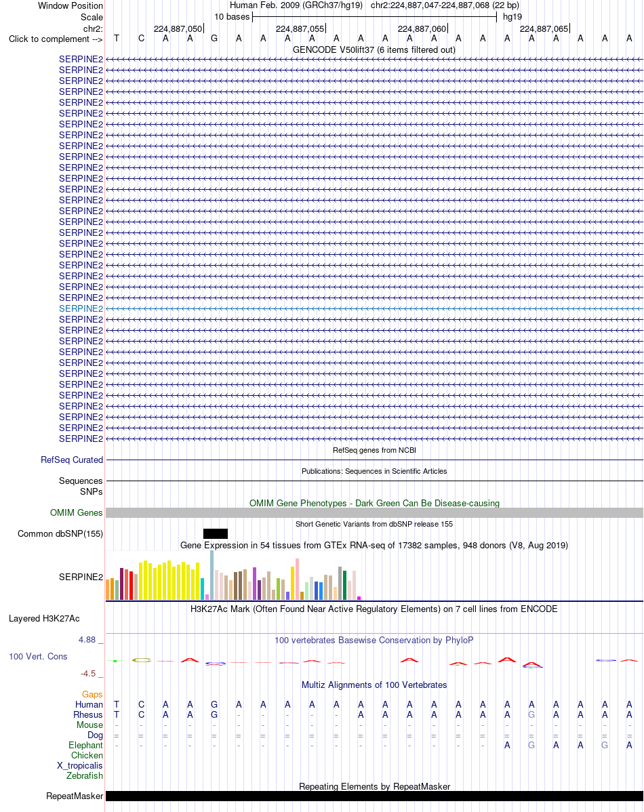Click the 224,887,060 coordinate marker
Screen dimensions: 644x812
422,29
